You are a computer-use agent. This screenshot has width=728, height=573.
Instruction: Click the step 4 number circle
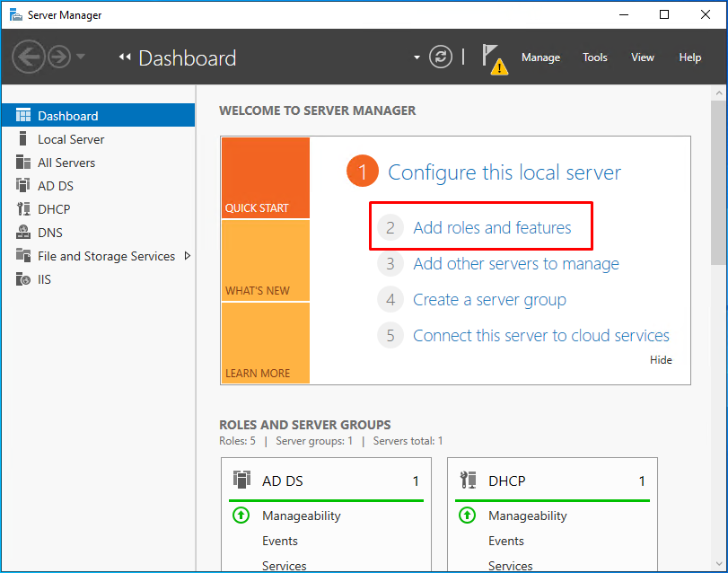pos(390,299)
